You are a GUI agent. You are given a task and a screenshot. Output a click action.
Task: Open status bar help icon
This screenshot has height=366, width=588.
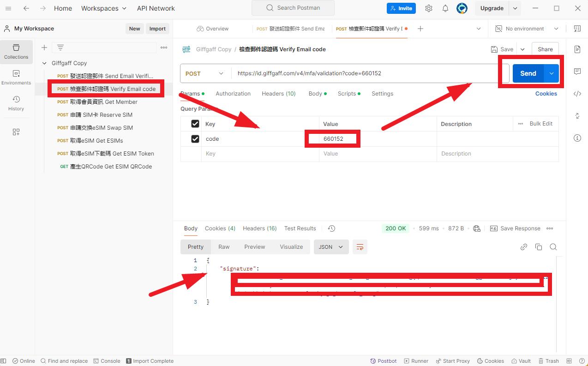pyautogui.click(x=581, y=361)
